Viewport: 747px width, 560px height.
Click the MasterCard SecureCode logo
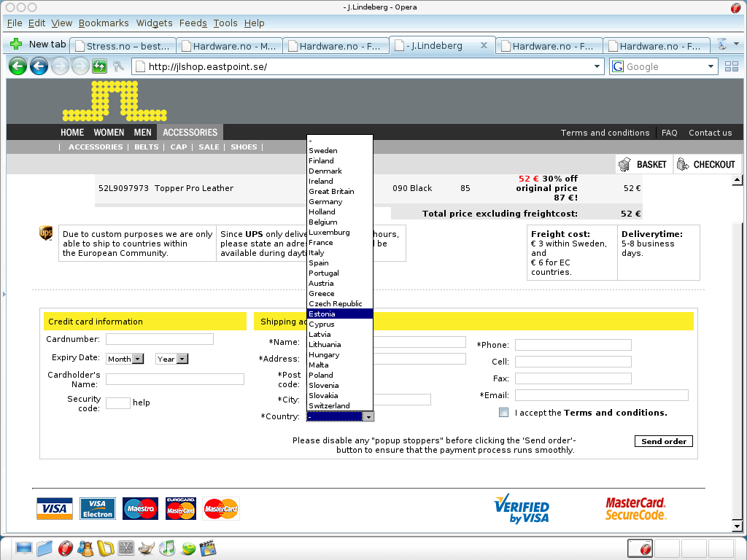pos(635,508)
